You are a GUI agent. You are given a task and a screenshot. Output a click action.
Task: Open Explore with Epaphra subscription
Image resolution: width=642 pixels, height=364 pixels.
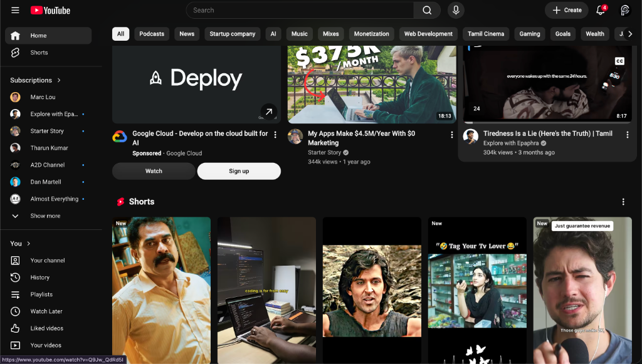(x=48, y=114)
